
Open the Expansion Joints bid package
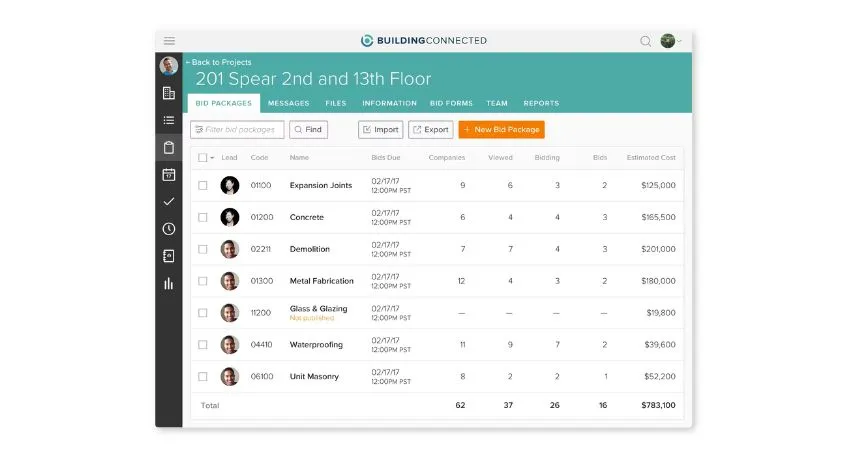point(321,185)
